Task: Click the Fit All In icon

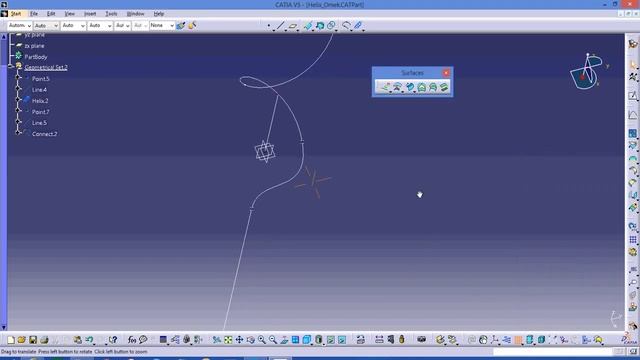Action: click(x=228, y=340)
